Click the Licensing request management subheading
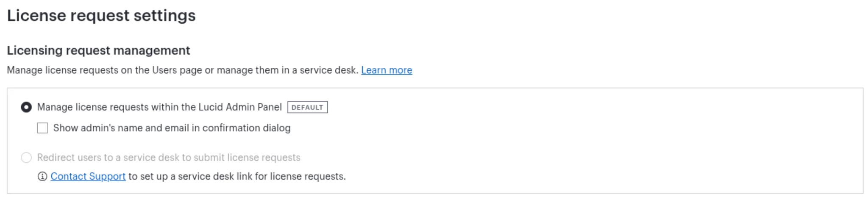The height and width of the screenshot is (205, 868). [98, 50]
